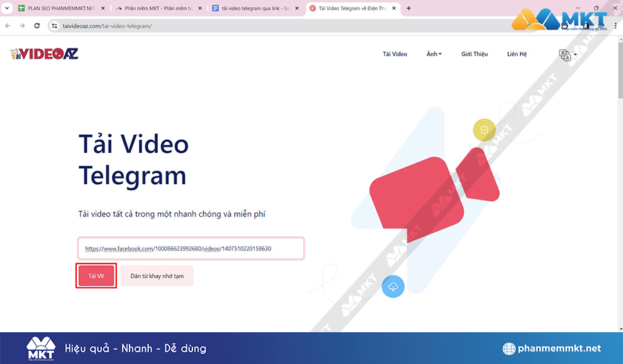This screenshot has height=364, width=623.
Task: Expand the language selector dropdown arrow
Action: [575, 55]
